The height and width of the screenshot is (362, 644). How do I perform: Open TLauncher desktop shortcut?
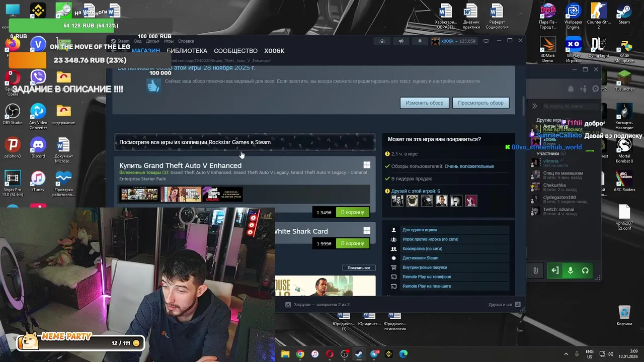click(x=624, y=80)
